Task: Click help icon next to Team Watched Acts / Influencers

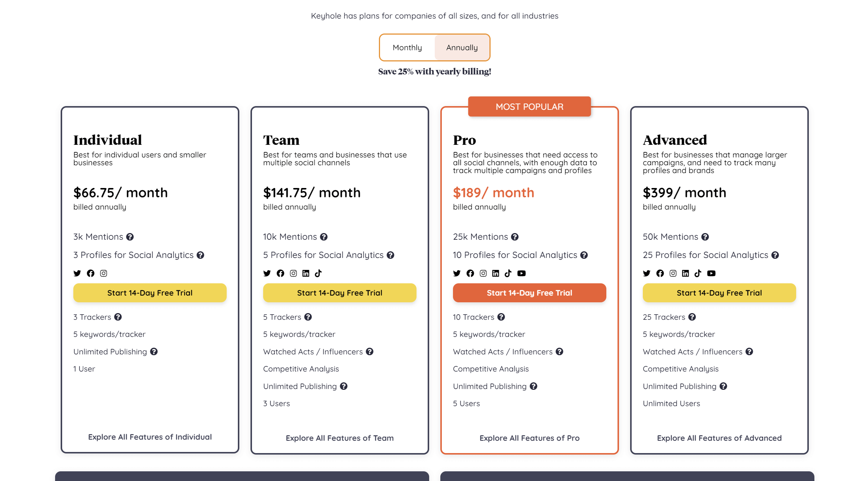Action: (x=370, y=351)
